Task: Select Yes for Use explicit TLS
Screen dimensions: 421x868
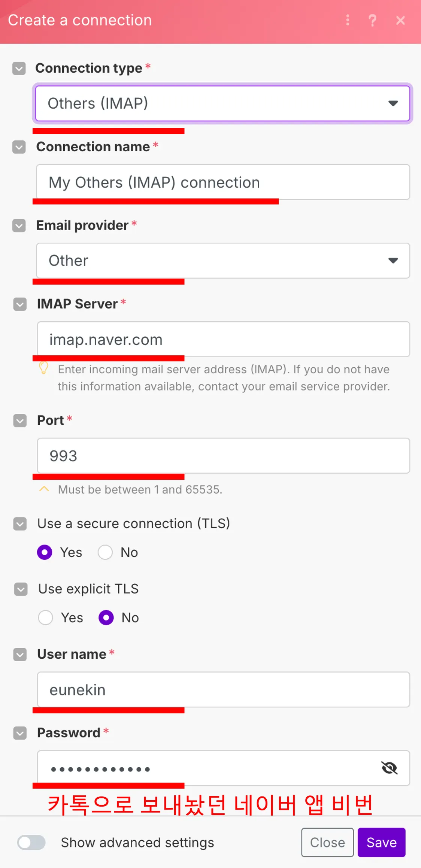Action: click(x=46, y=617)
